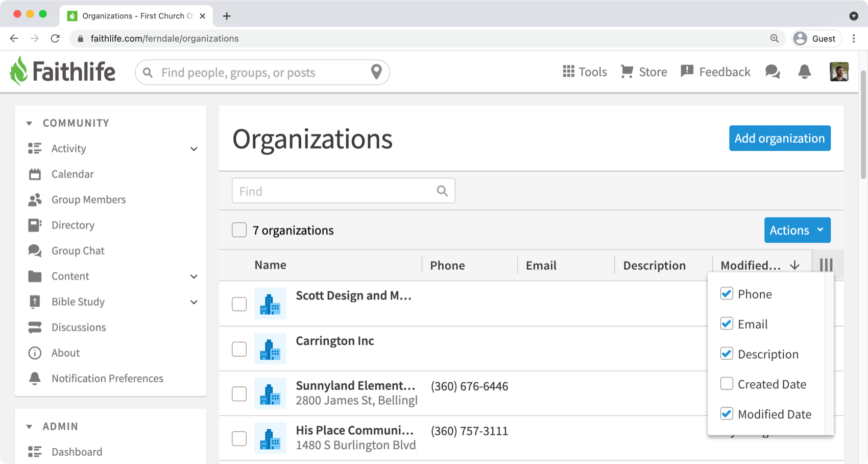Open the Store cart

[x=644, y=72]
